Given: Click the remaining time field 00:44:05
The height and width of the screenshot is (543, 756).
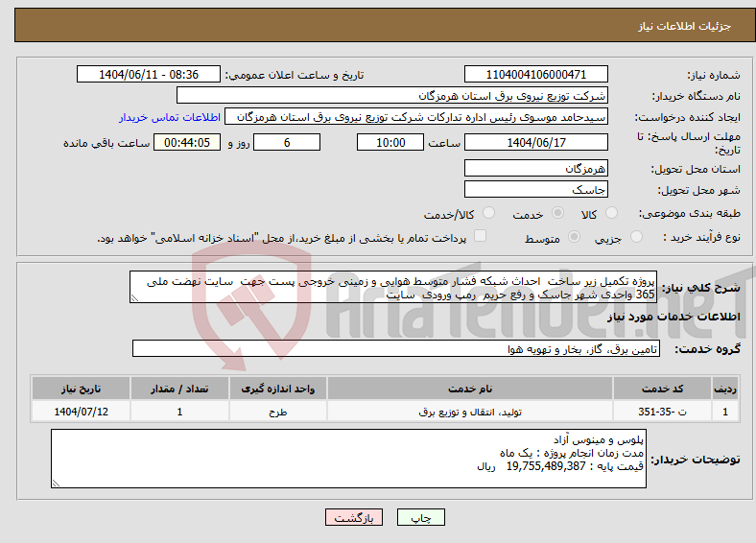Looking at the screenshot, I should pos(187,142).
